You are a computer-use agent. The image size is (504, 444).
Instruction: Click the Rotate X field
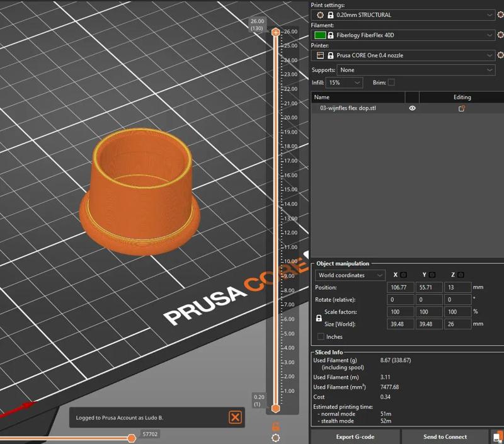coord(401,299)
